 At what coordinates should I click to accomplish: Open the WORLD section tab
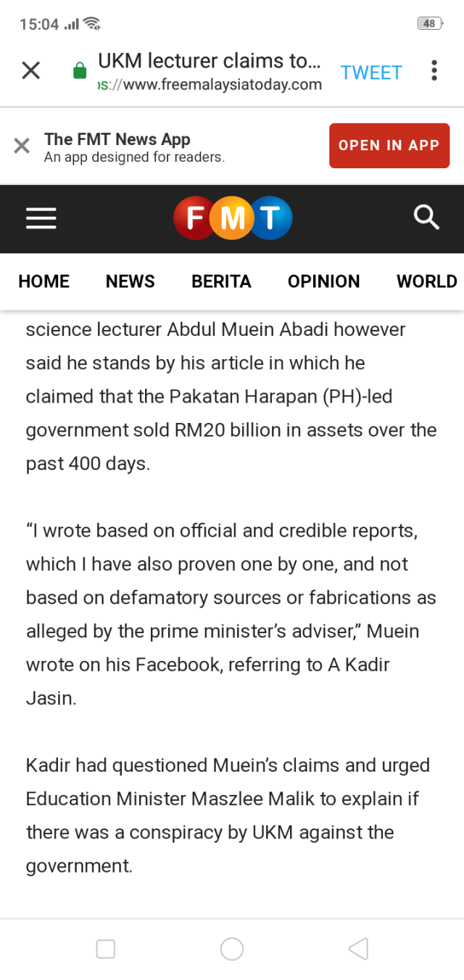tap(426, 281)
